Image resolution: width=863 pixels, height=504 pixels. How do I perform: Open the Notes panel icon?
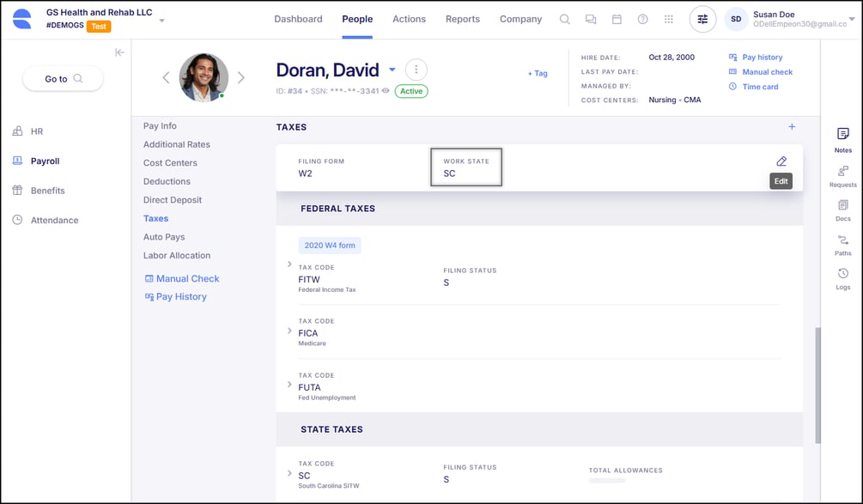842,135
